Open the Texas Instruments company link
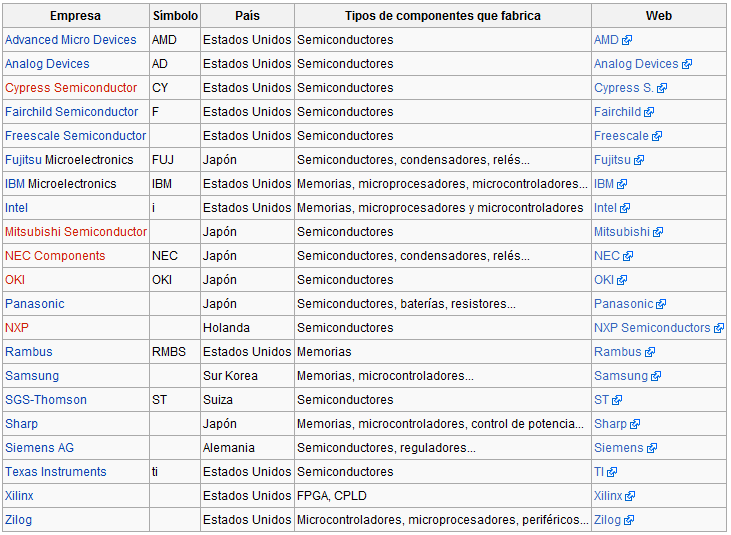Image resolution: width=731 pixels, height=535 pixels. click(x=56, y=472)
